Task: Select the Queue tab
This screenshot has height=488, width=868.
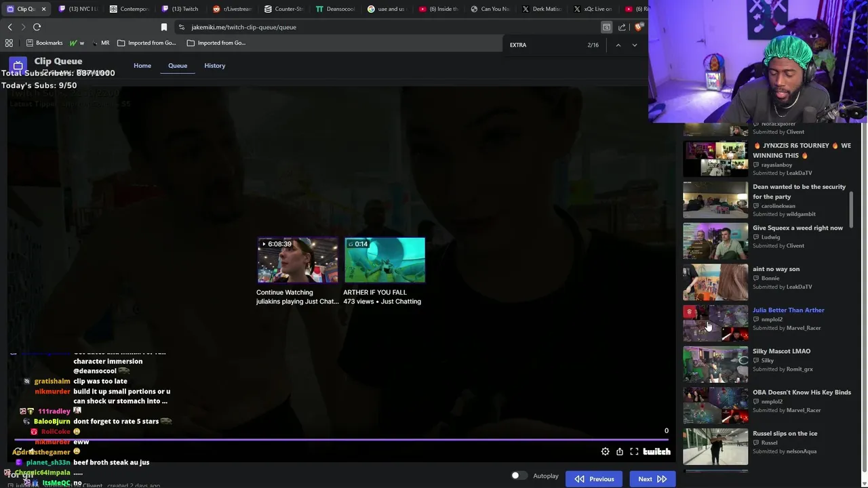Action: pos(178,66)
